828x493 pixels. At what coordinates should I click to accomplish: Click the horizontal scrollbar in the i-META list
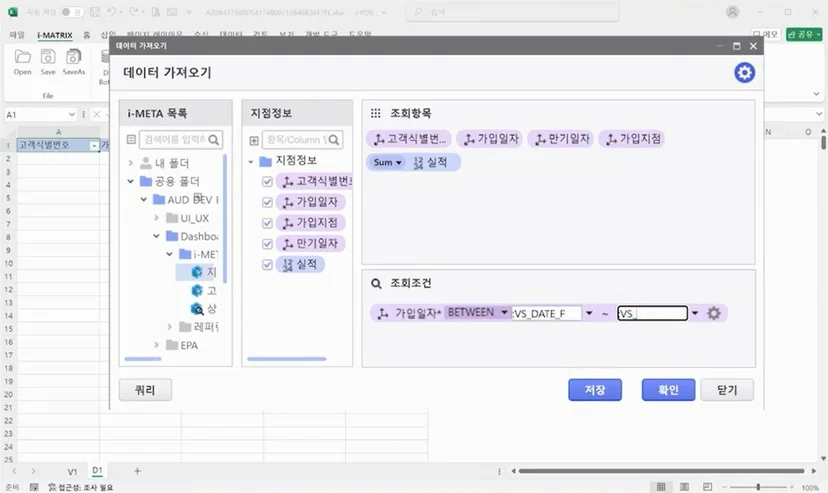coord(143,359)
